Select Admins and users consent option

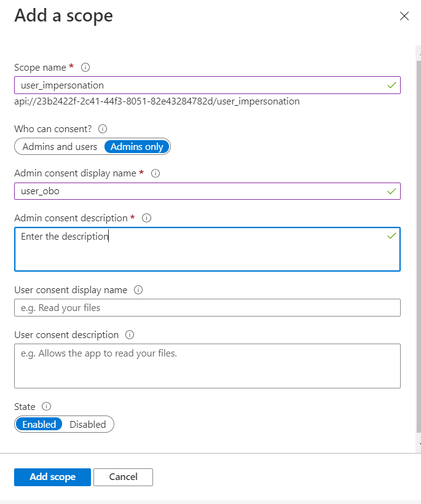[x=60, y=146]
